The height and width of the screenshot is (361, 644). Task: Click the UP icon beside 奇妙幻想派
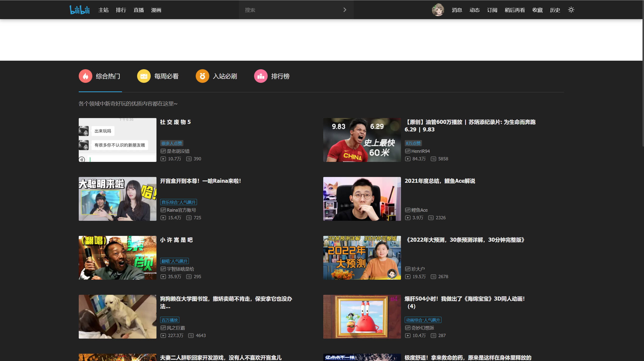[x=408, y=328]
